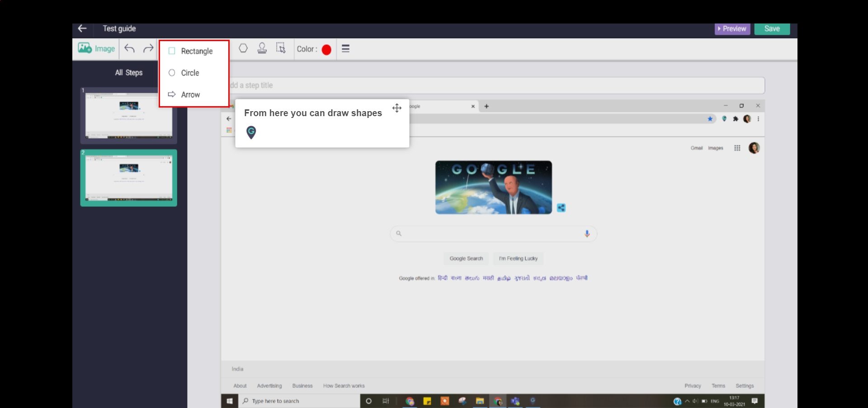Screen dimensions: 868x408
Task: Open Microsoft Teams from the taskbar
Action: pyautogui.click(x=515, y=401)
